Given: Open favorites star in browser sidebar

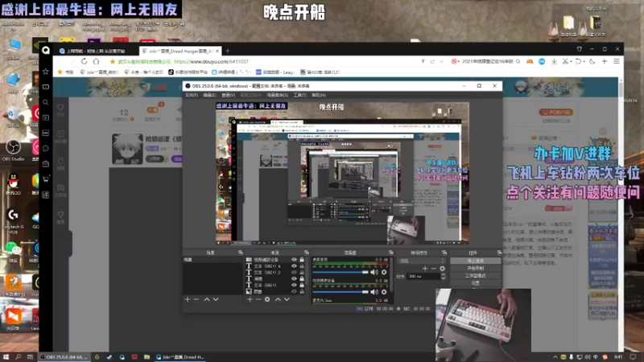Looking at the screenshot, I should point(46,72).
